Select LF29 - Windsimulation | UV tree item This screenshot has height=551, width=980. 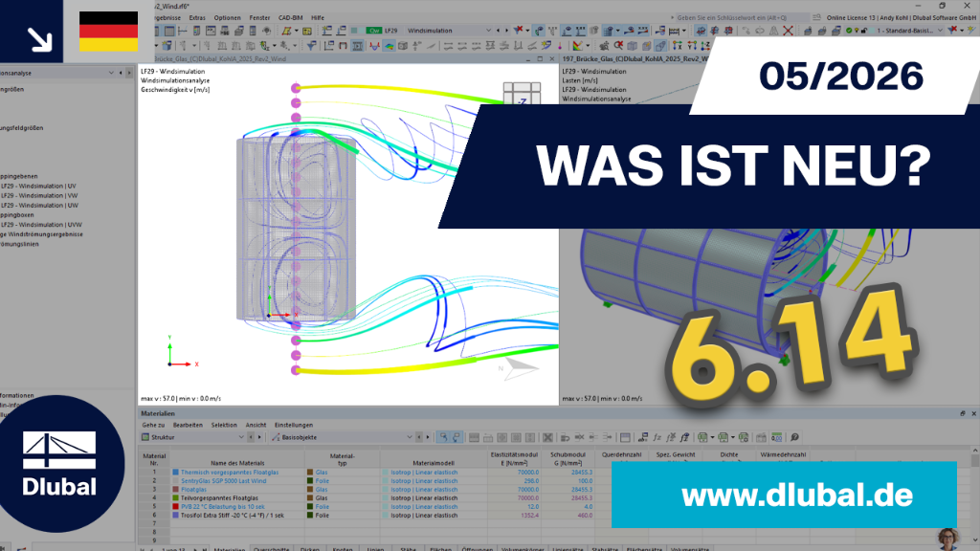tap(38, 187)
